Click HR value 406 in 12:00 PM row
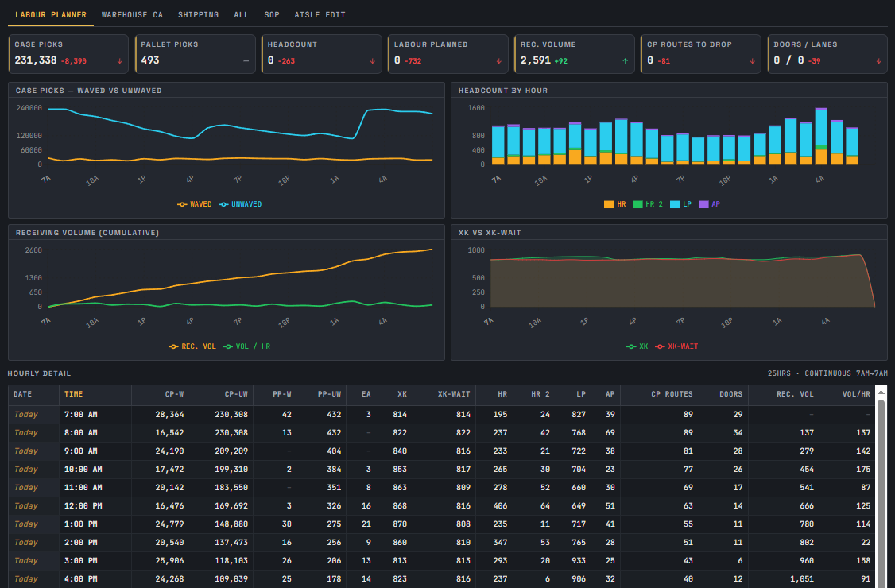The image size is (895, 588). (x=500, y=506)
